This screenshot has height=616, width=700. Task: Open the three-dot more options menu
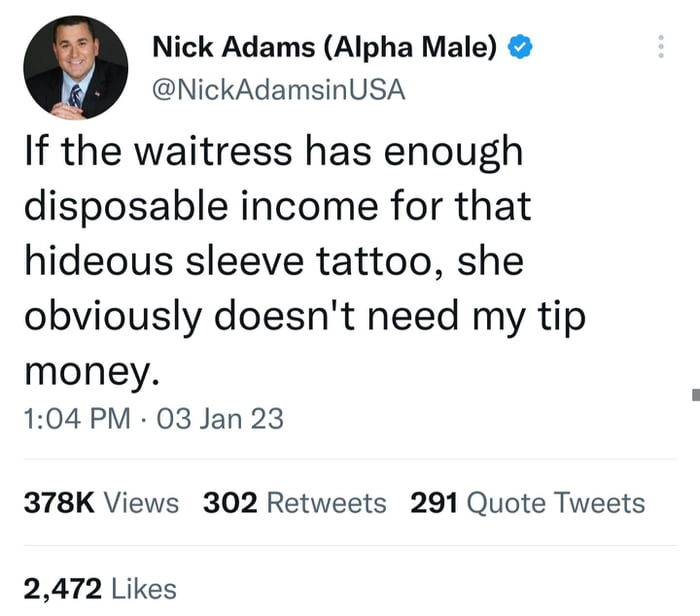[661, 46]
